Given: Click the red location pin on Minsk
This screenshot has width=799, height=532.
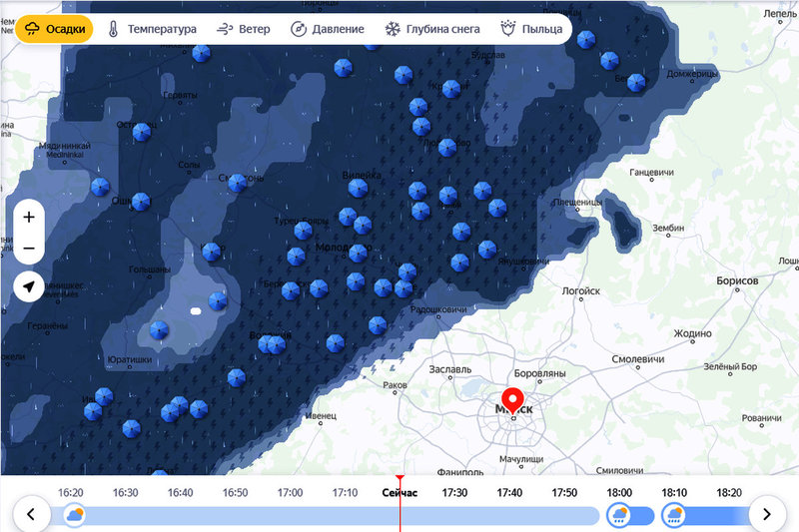Looking at the screenshot, I should coord(515,402).
